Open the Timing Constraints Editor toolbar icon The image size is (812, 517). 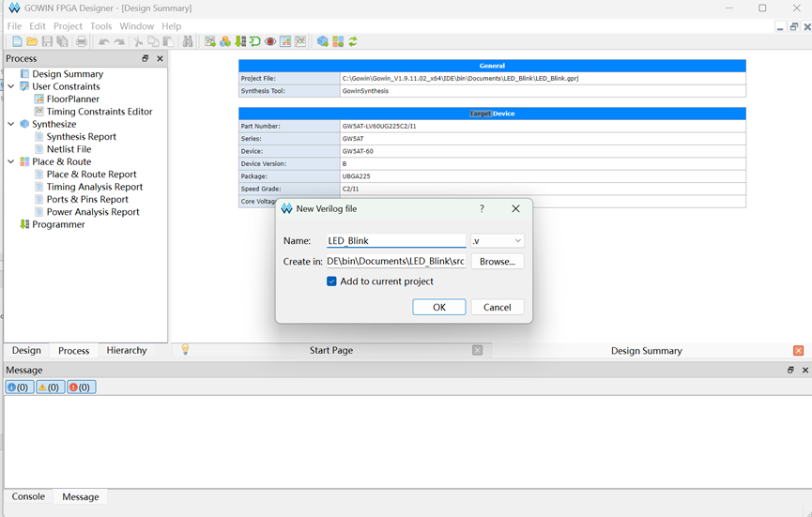pos(300,41)
